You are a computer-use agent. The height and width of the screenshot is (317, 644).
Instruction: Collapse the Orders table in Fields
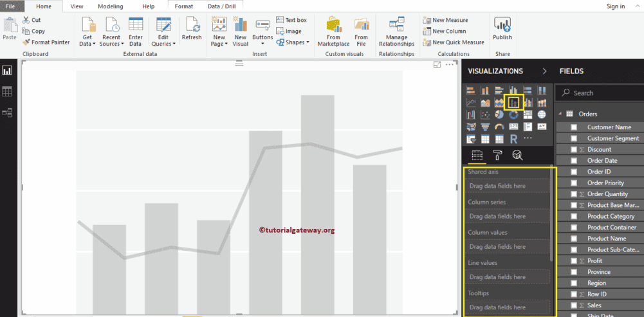tap(560, 114)
